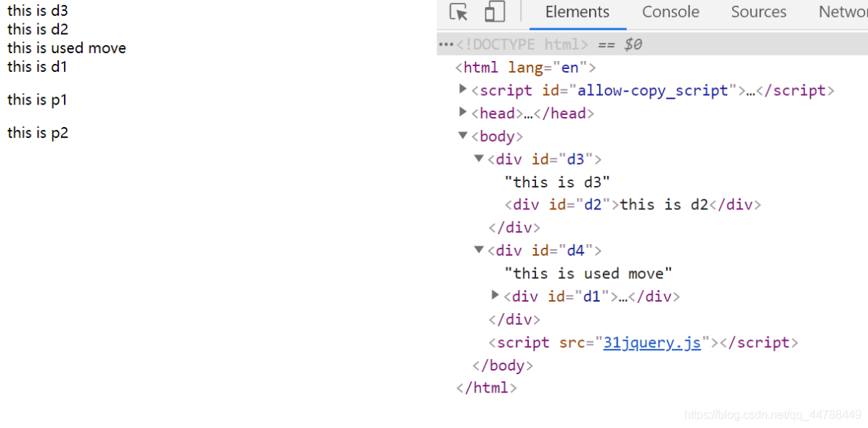Select the DOCTYPE html row
This screenshot has height=428, width=868.
(x=652, y=44)
